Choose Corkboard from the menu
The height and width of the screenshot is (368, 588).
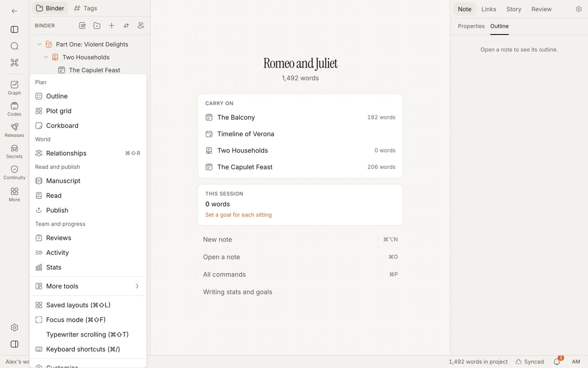(88, 126)
